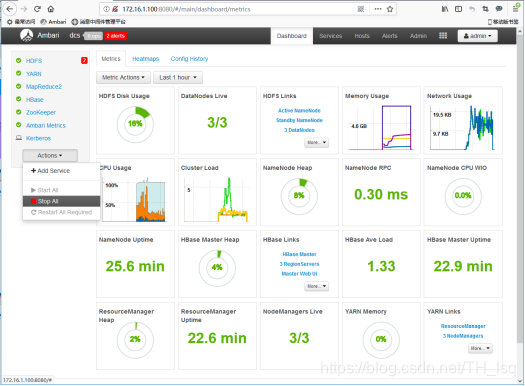Open the views grid icon
The height and width of the screenshot is (386, 525).
[x=443, y=35]
